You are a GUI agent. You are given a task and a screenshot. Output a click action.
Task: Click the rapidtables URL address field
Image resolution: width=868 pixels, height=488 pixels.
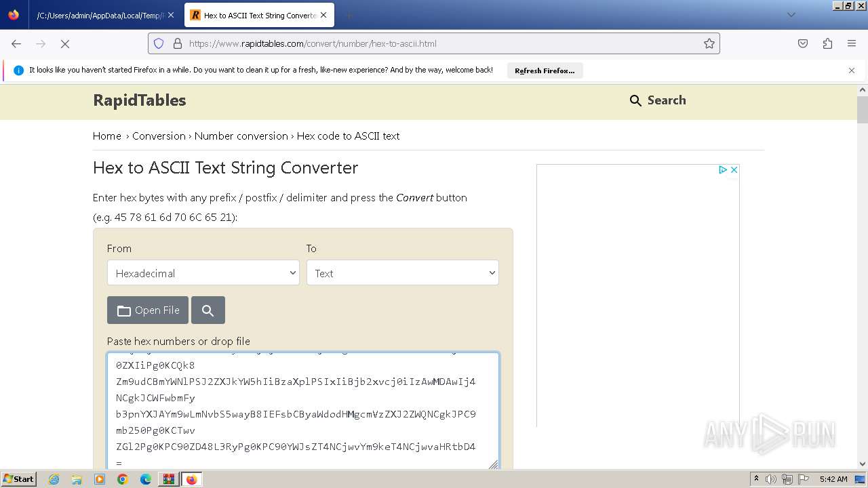click(441, 43)
